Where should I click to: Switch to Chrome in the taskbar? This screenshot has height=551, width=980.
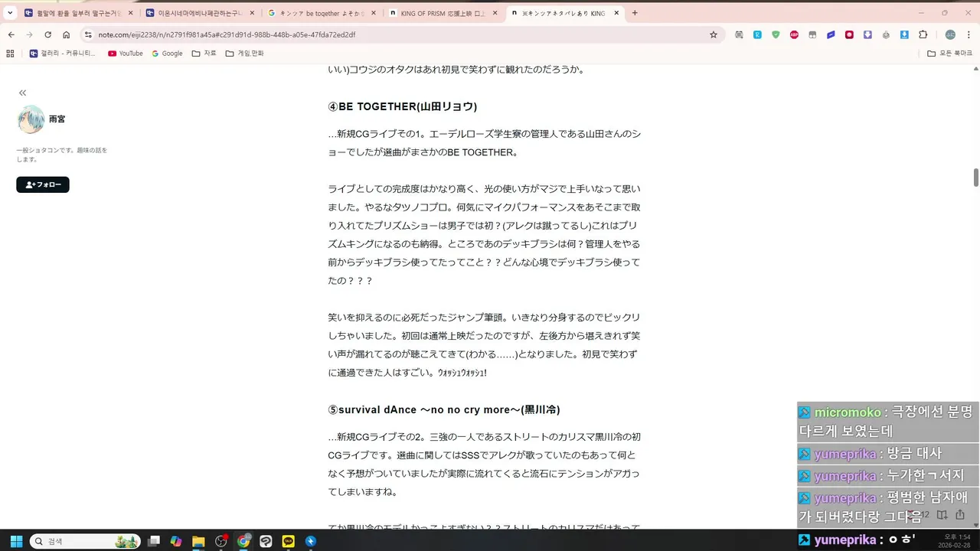click(x=243, y=541)
